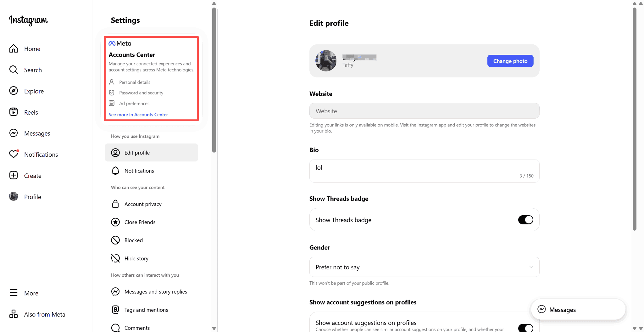Click the Also from Meta icon
644x332 pixels.
pyautogui.click(x=14, y=314)
